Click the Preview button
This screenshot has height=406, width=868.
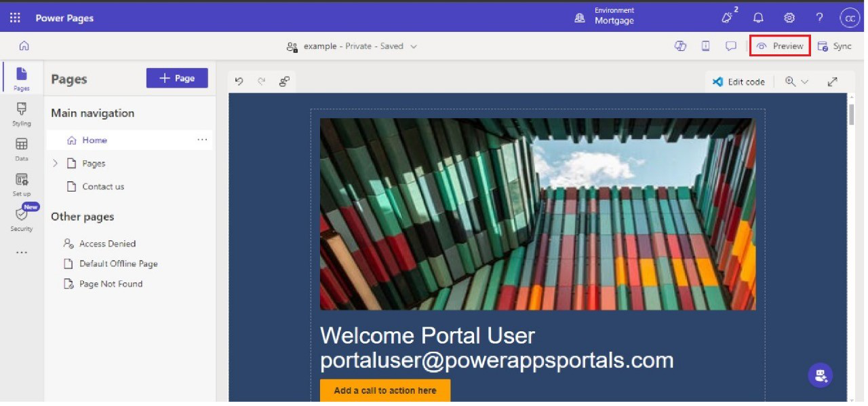[780, 46]
